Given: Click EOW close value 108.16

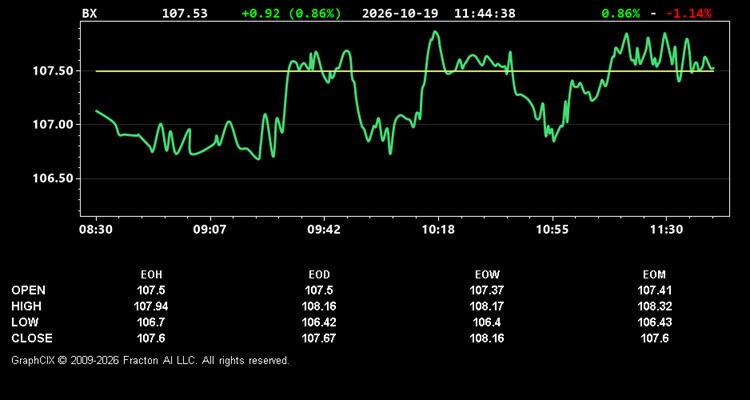Looking at the screenshot, I should [x=487, y=338].
